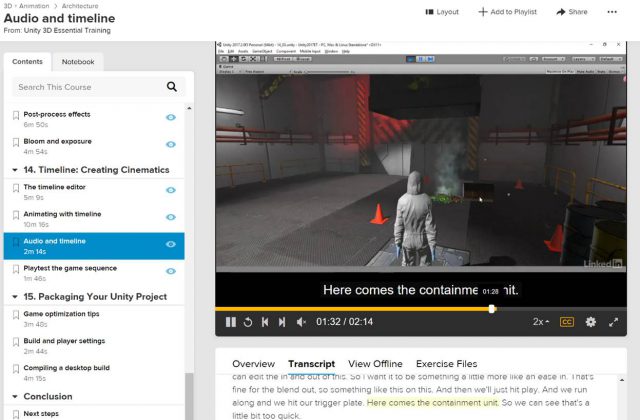Pause the video playback
The image size is (640, 420).
(x=231, y=322)
